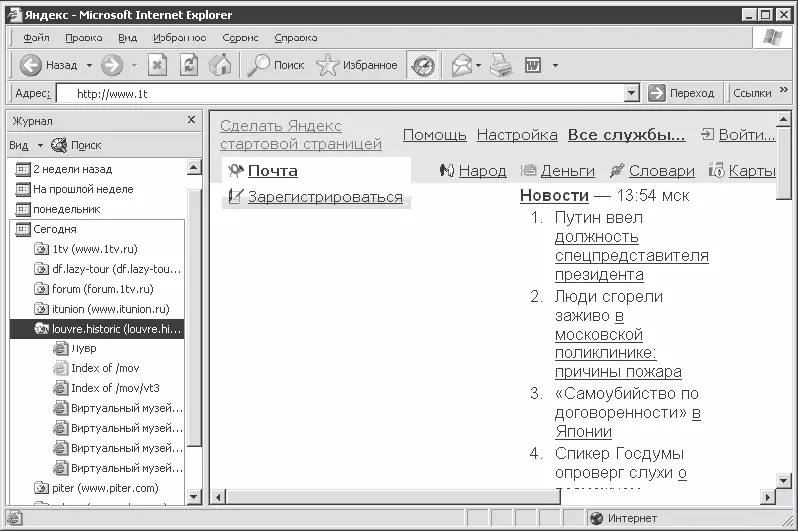This screenshot has width=798, height=531.
Task: Click the address input field
Action: [x=341, y=94]
